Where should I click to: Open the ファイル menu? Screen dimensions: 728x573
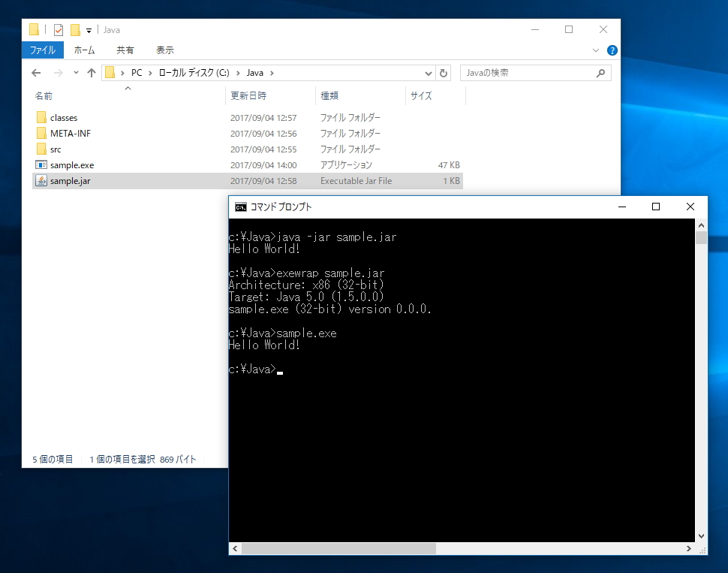point(42,50)
